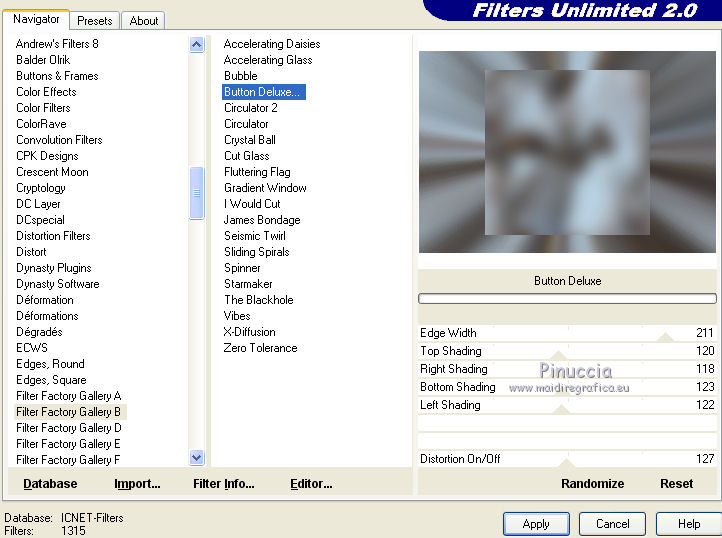Click Randomize to shuffle filter settings

pos(592,484)
